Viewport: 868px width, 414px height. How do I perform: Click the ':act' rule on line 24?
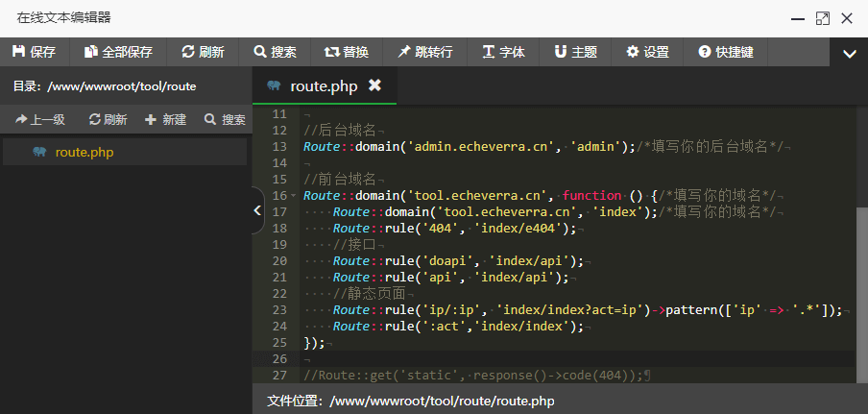[448, 326]
